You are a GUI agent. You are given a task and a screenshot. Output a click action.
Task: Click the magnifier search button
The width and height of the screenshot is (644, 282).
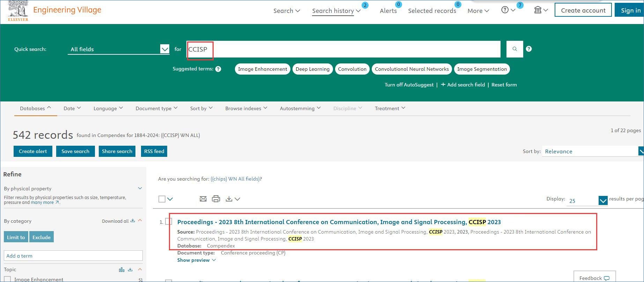[515, 49]
